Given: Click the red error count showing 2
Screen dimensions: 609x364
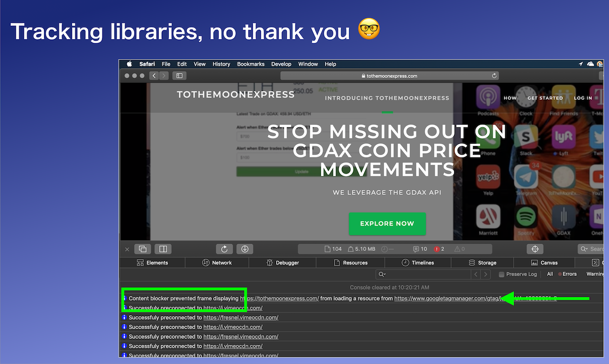Looking at the screenshot, I should click(439, 249).
